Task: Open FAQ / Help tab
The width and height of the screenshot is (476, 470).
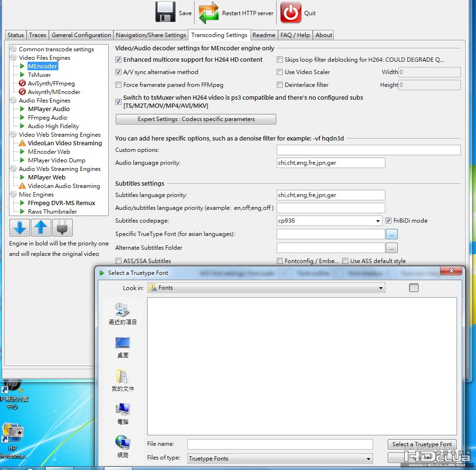Action: [x=295, y=35]
